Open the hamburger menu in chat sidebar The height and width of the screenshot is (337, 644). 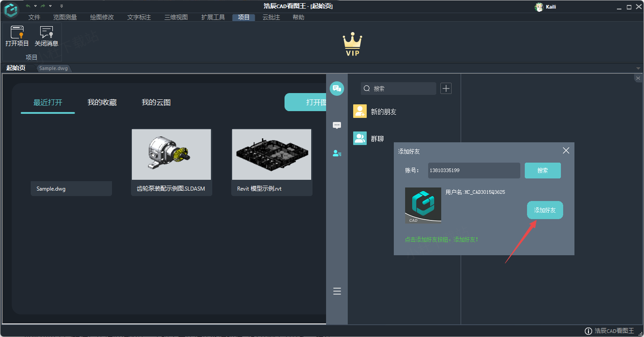tap(337, 291)
